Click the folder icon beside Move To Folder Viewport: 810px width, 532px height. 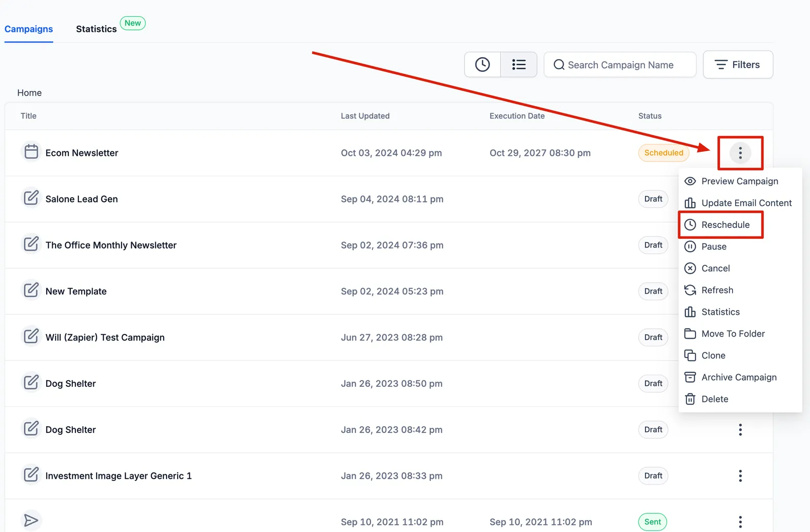click(x=690, y=334)
